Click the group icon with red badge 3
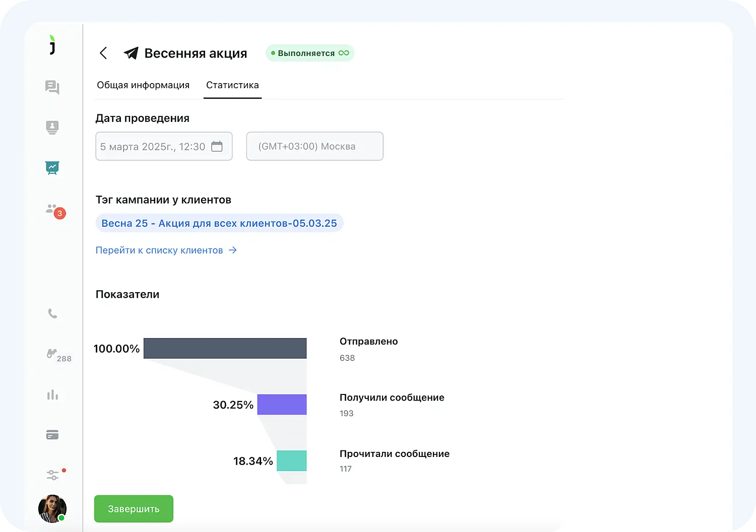The width and height of the screenshot is (756, 532). tap(52, 209)
